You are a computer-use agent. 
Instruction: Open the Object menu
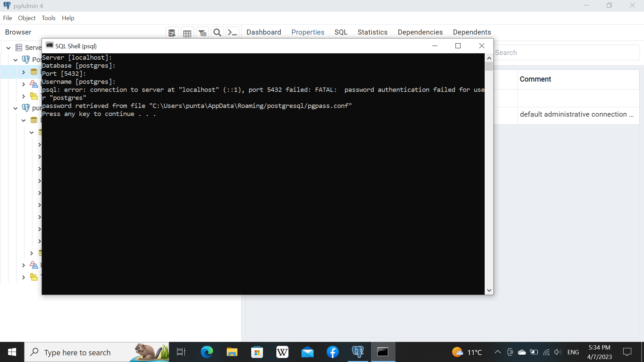pyautogui.click(x=27, y=18)
